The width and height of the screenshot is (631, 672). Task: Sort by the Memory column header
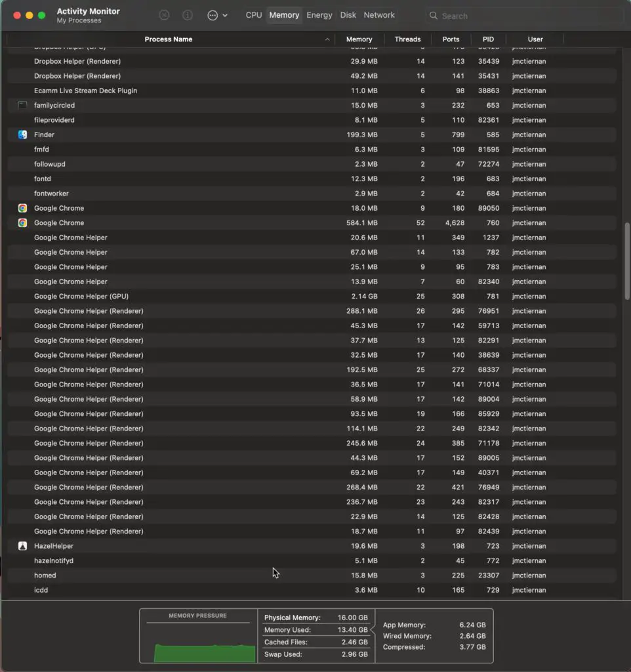click(x=359, y=39)
